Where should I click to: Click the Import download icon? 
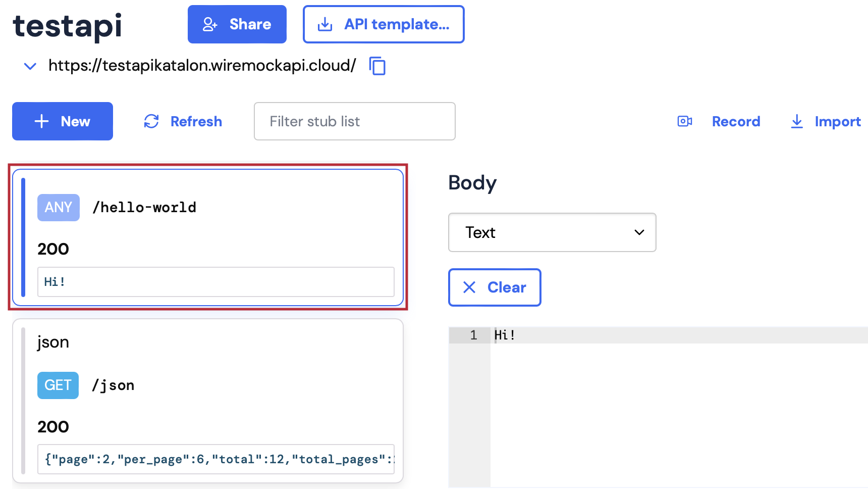click(x=797, y=121)
